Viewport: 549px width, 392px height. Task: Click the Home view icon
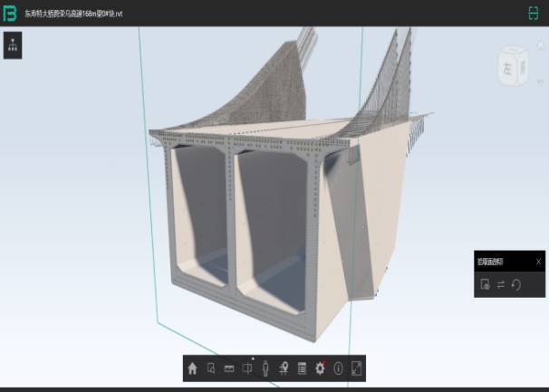click(x=192, y=368)
